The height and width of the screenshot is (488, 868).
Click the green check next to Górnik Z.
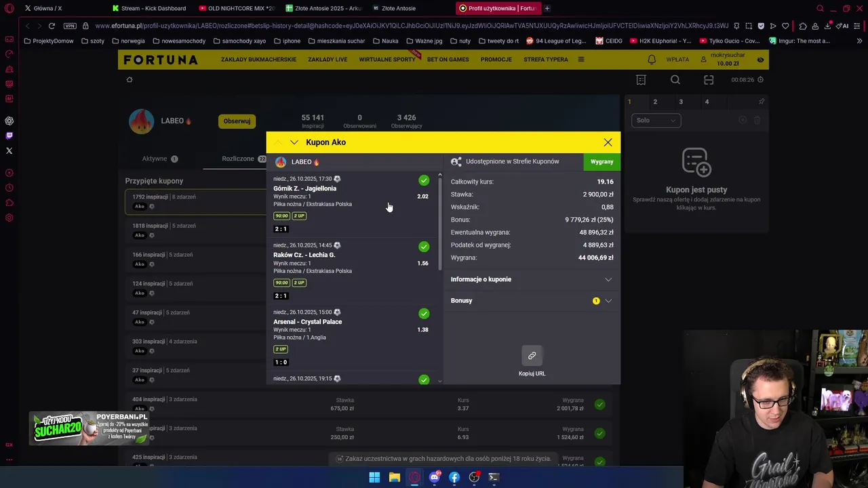point(424,180)
